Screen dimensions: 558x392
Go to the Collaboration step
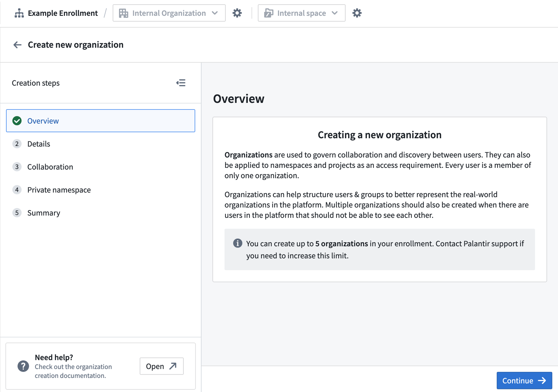[101, 167]
